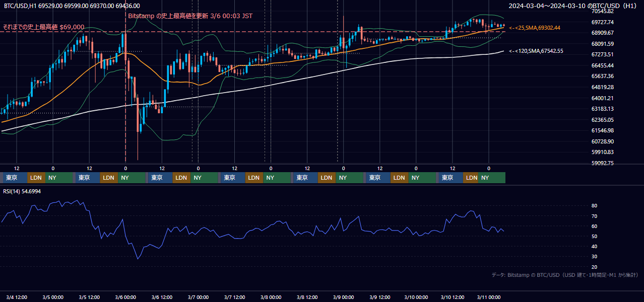Select RSI scale level 50
Screen dimensions: 644x302
point(595,236)
